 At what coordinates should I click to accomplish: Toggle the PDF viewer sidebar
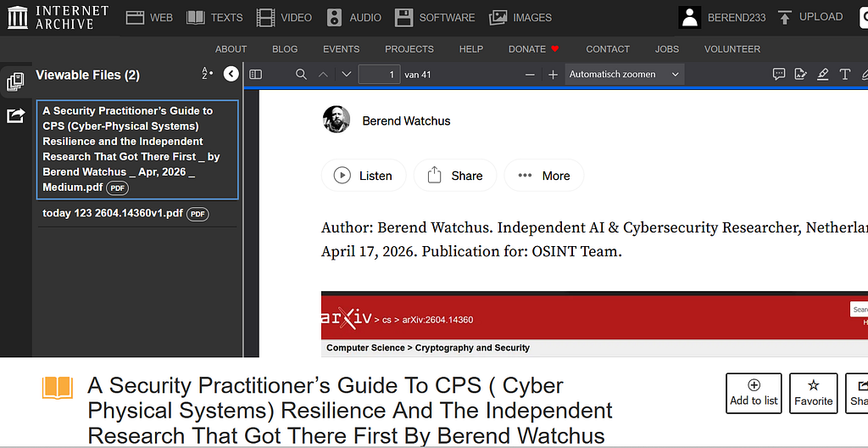pos(255,75)
